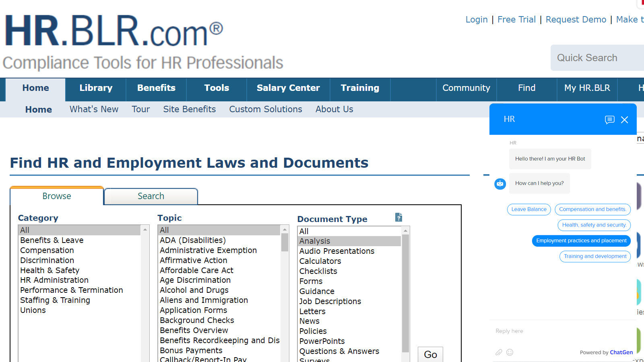Click Document Type list scroll up arrow
Screen dimensions: 644x362
point(406,230)
